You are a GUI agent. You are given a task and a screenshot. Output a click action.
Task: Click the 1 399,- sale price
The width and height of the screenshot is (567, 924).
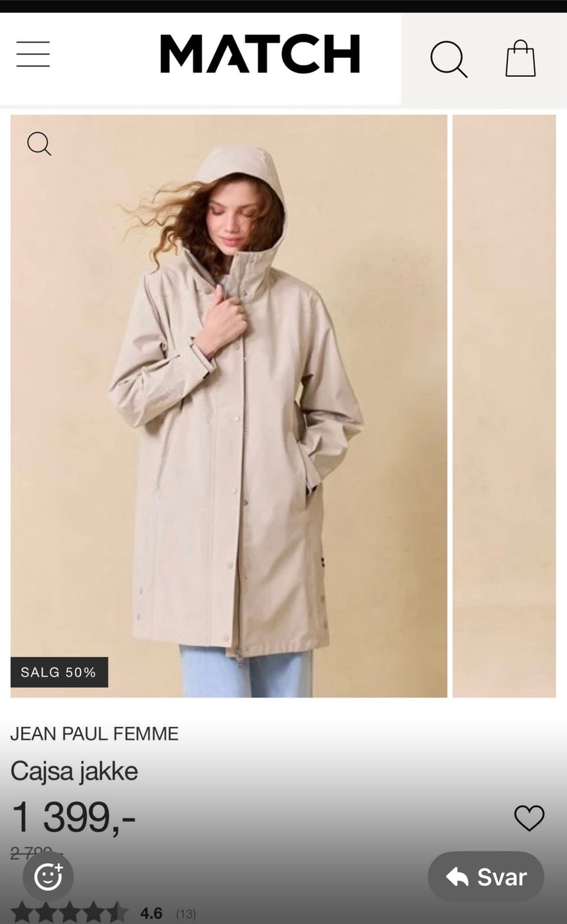pyautogui.click(x=73, y=818)
